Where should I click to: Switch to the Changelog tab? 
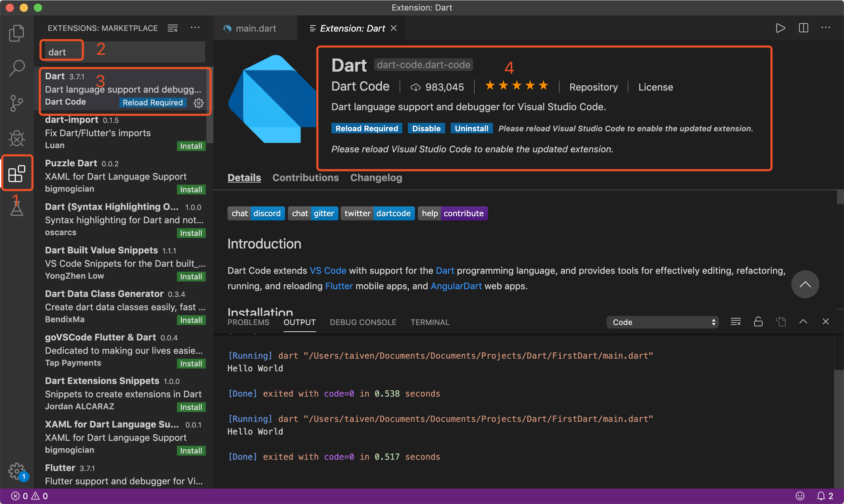click(376, 178)
